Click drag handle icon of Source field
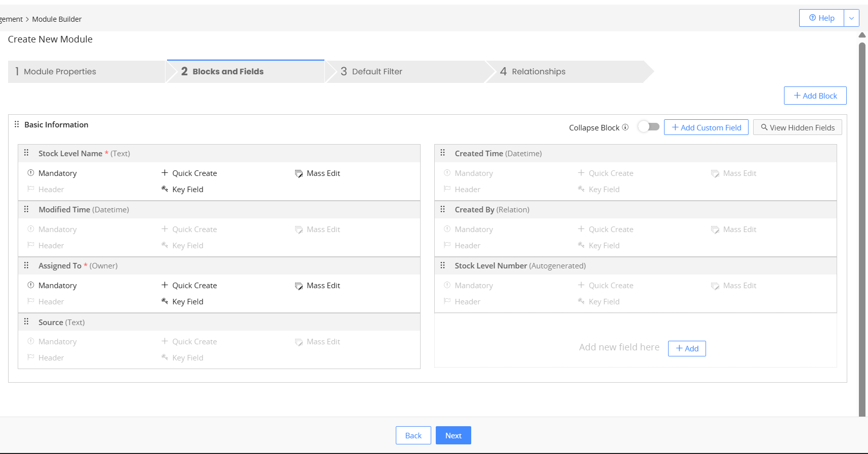Image resolution: width=868 pixels, height=454 pixels. coord(26,322)
